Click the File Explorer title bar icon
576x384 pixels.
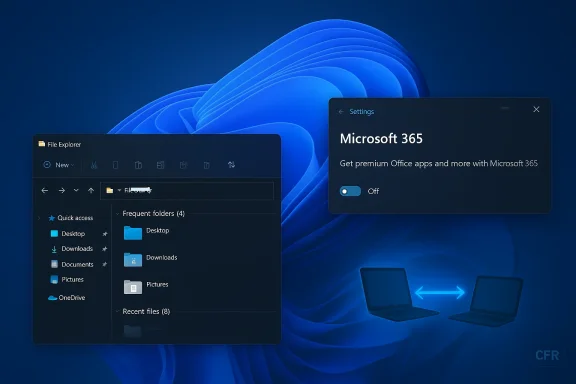[42, 144]
